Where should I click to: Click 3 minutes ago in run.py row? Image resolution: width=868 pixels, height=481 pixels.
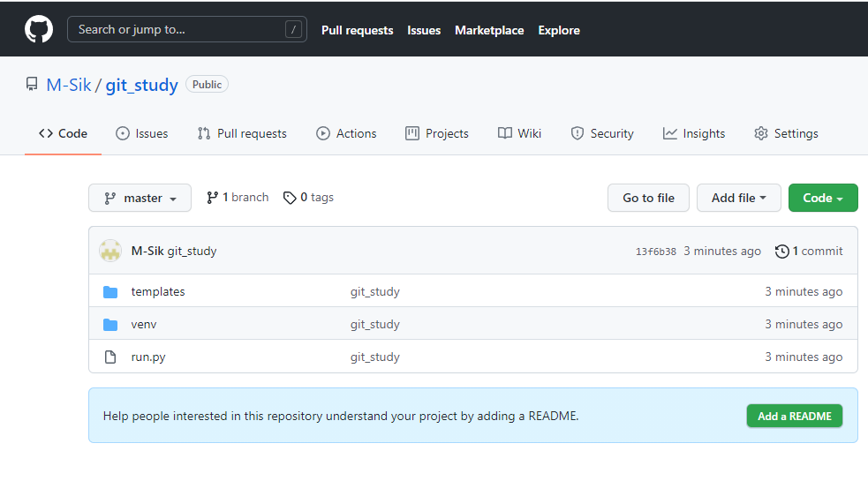tap(804, 357)
